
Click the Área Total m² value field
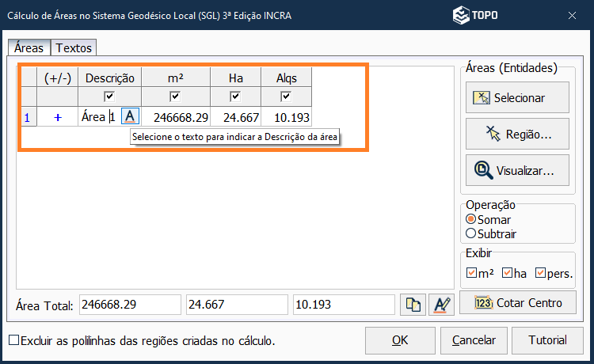pos(130,305)
